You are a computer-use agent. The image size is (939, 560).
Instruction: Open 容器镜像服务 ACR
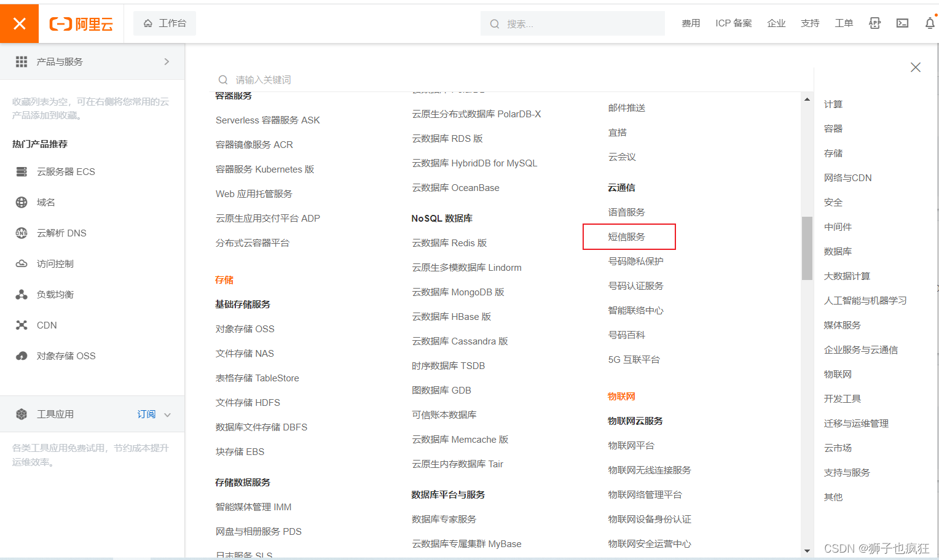[x=254, y=144]
